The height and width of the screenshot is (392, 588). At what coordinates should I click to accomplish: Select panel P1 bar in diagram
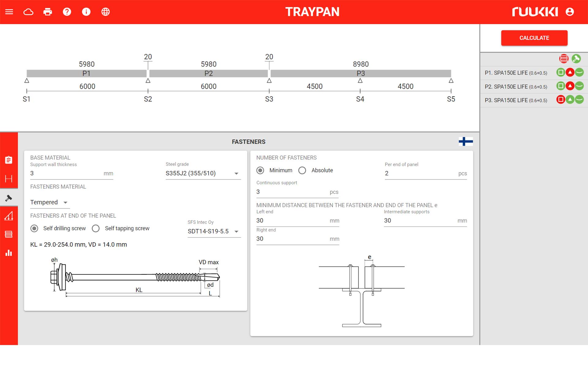[87, 73]
